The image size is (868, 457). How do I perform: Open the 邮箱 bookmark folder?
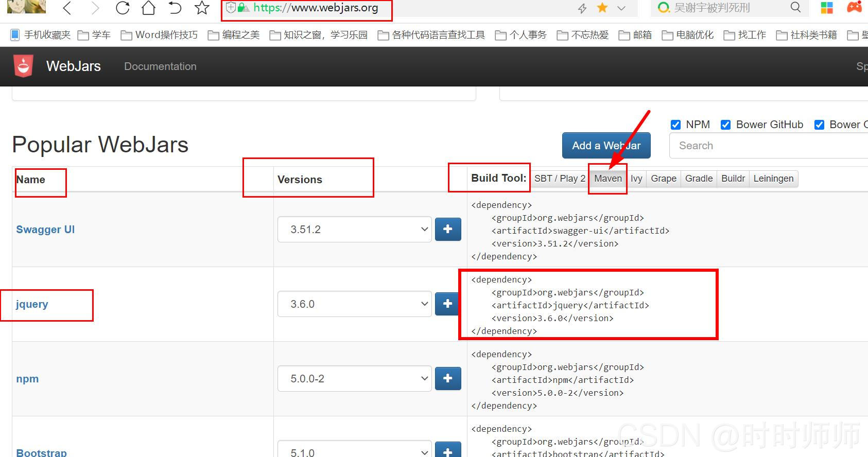coord(635,35)
